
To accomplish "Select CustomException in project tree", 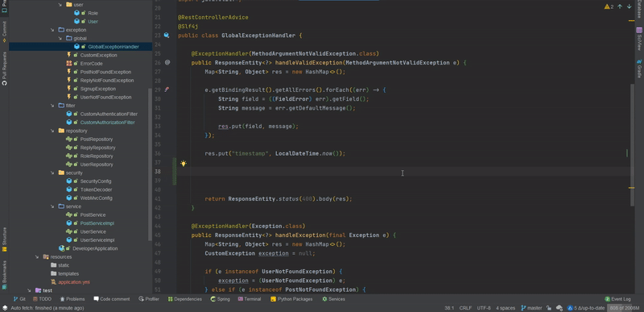I will coord(98,55).
